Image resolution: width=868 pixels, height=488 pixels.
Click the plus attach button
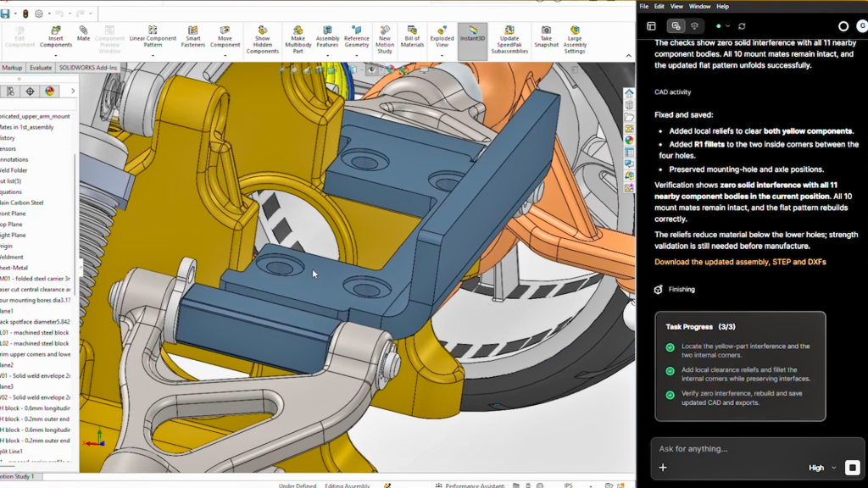[x=663, y=468]
